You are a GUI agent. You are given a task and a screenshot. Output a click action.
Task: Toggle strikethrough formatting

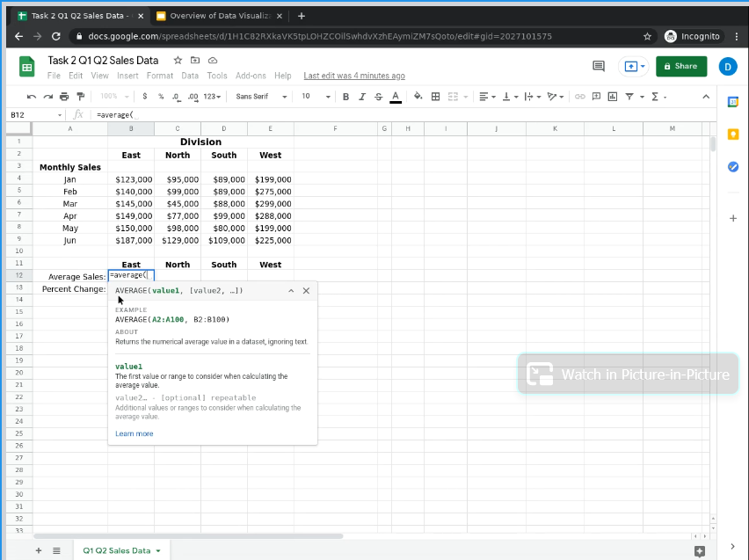coord(378,97)
